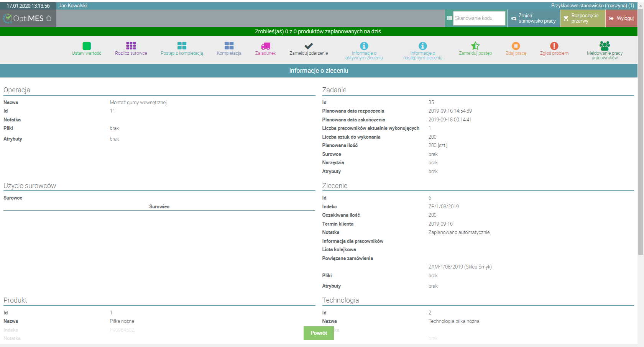Click the Skanowanie kodu input field
Image resolution: width=644 pixels, height=347 pixels.
tap(479, 18)
